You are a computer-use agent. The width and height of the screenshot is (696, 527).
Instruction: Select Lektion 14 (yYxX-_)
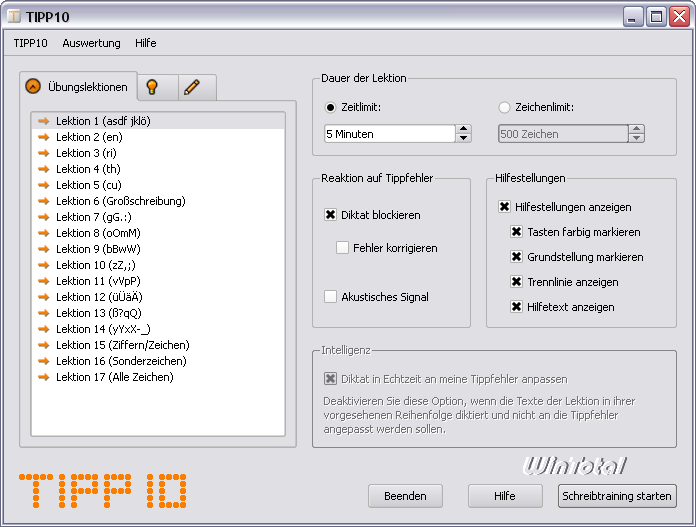click(158, 329)
